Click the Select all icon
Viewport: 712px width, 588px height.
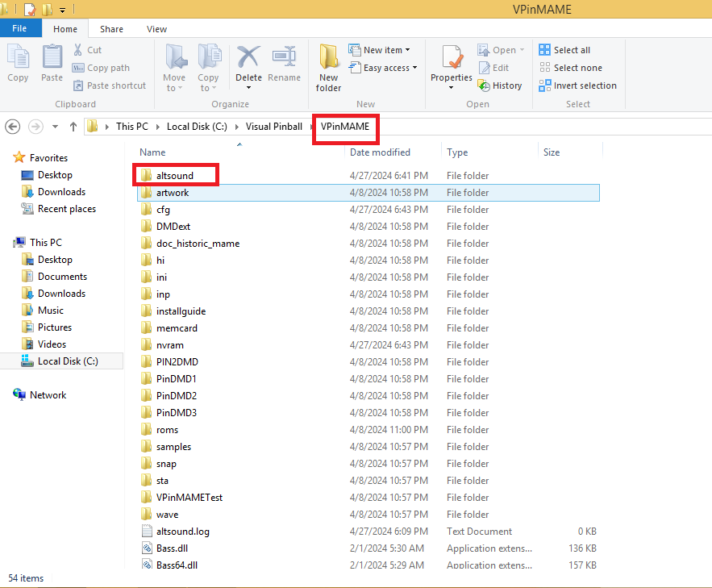544,50
